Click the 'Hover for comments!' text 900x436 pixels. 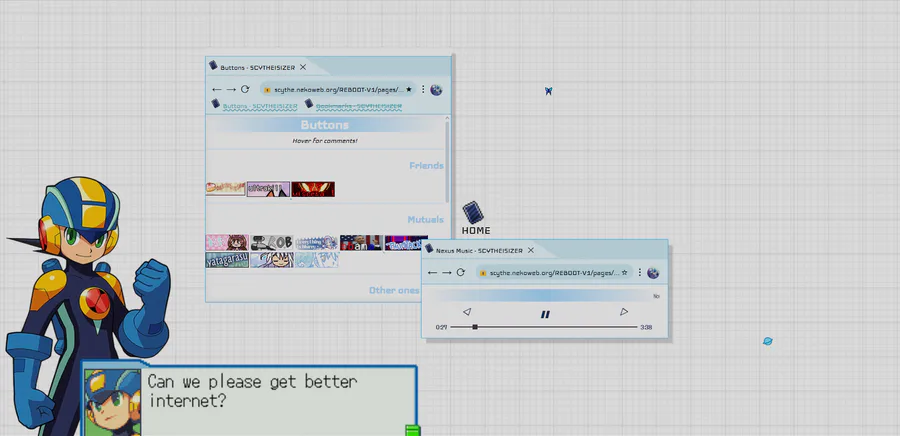tap(325, 141)
